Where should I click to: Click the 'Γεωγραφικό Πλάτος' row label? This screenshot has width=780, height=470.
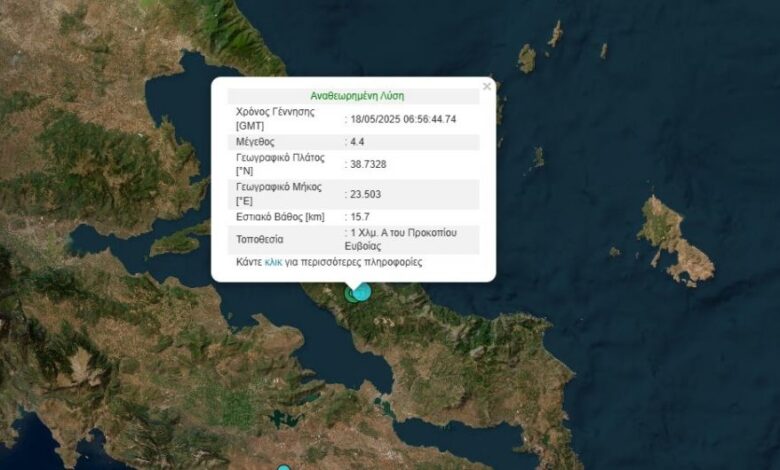[x=281, y=157]
